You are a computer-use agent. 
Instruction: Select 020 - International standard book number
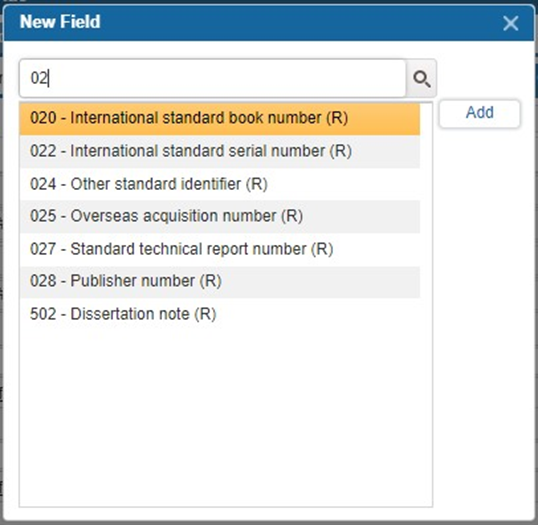pyautogui.click(x=220, y=118)
